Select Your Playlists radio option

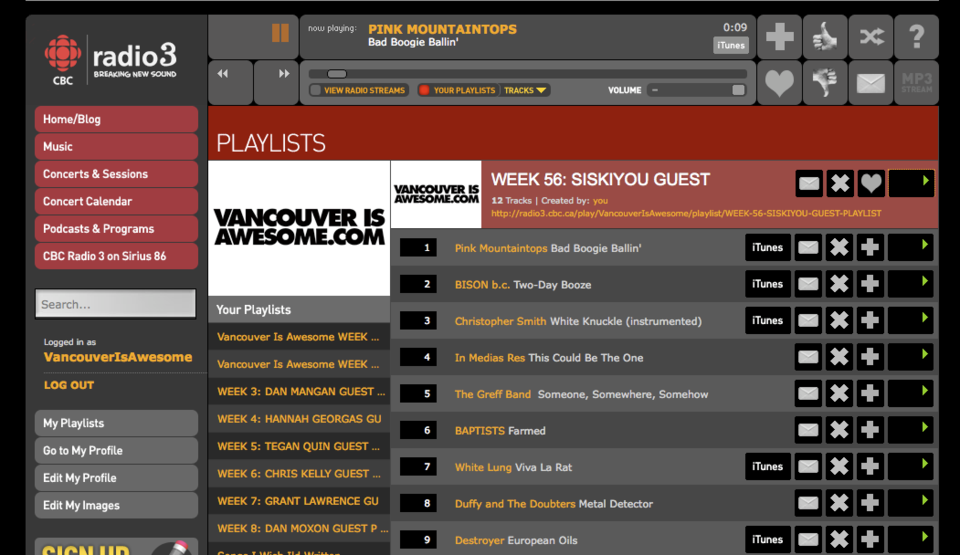click(457, 90)
